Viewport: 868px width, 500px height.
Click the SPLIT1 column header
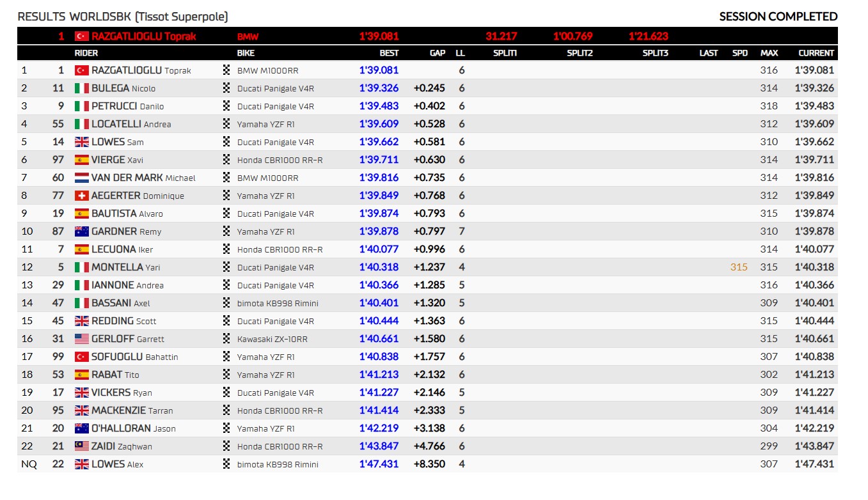pyautogui.click(x=505, y=53)
